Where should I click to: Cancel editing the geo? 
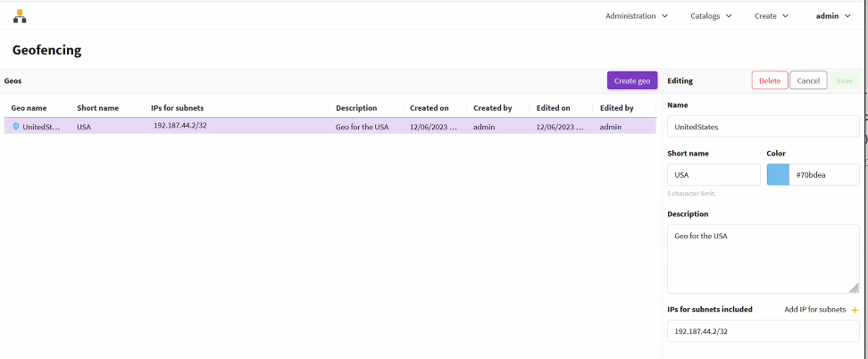tap(808, 80)
